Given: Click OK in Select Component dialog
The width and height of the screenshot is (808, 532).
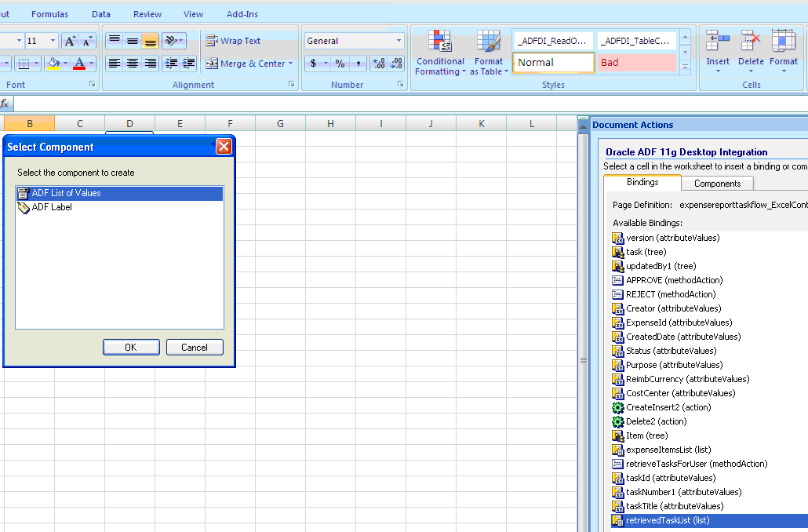Looking at the screenshot, I should 131,348.
